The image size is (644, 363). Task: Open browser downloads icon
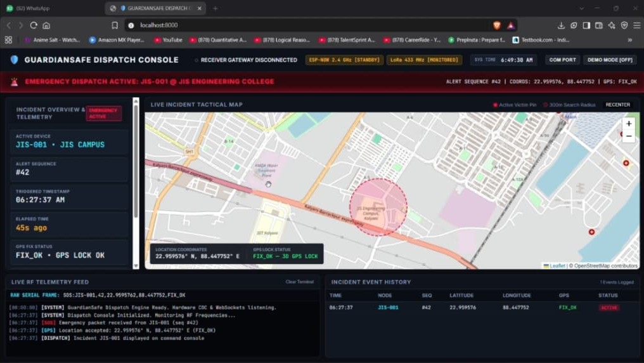click(561, 25)
